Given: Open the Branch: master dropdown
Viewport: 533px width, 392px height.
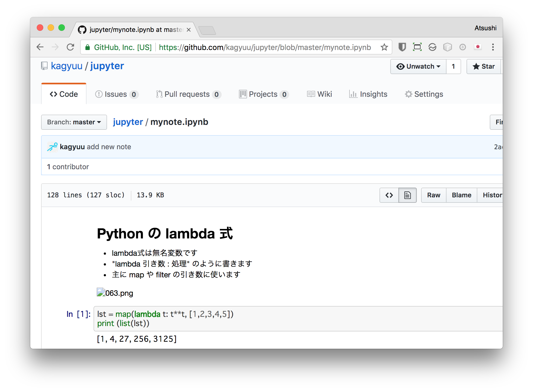Looking at the screenshot, I should pos(74,122).
